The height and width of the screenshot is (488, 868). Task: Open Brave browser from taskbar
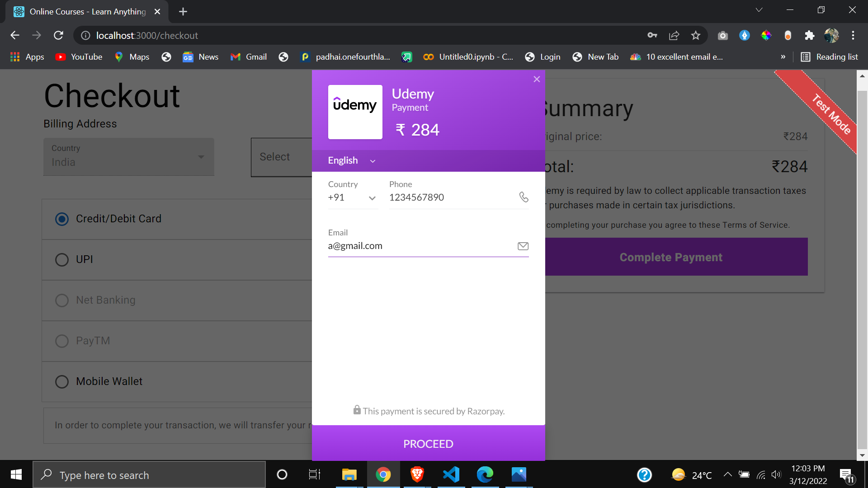417,474
